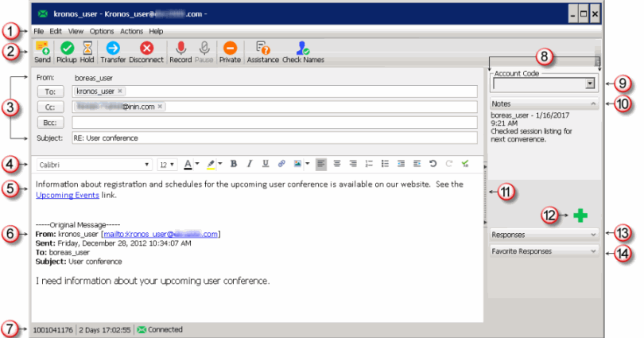The height and width of the screenshot is (338, 644).
Task: Open the Actions menu
Action: pyautogui.click(x=131, y=31)
